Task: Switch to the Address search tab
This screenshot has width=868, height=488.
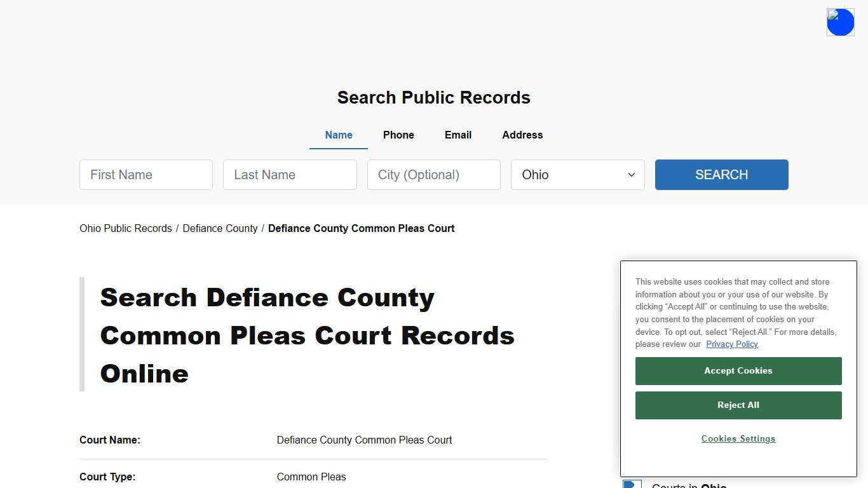Action: click(522, 135)
